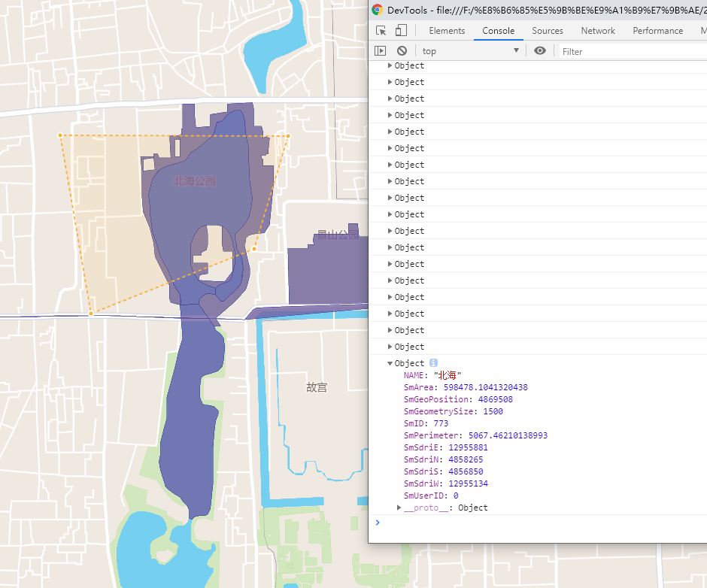Screen dimensions: 707x588
Task: Switch to the Elements tab
Action: [447, 30]
